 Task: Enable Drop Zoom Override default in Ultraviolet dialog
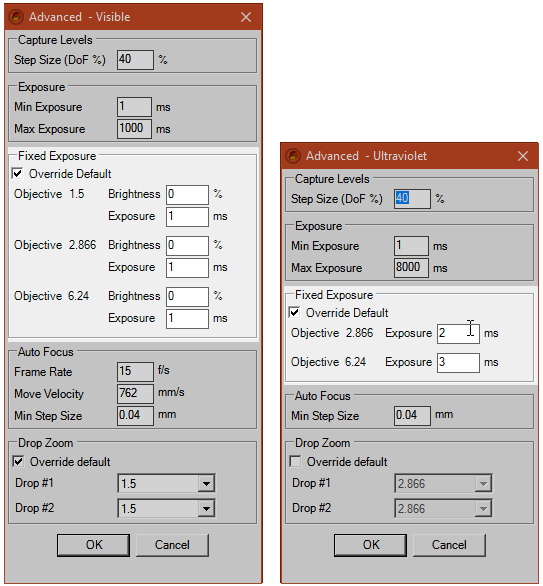pyautogui.click(x=295, y=462)
